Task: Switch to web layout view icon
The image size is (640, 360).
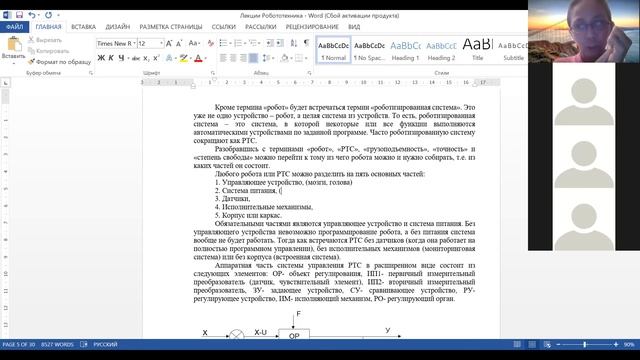Action: coord(547,344)
